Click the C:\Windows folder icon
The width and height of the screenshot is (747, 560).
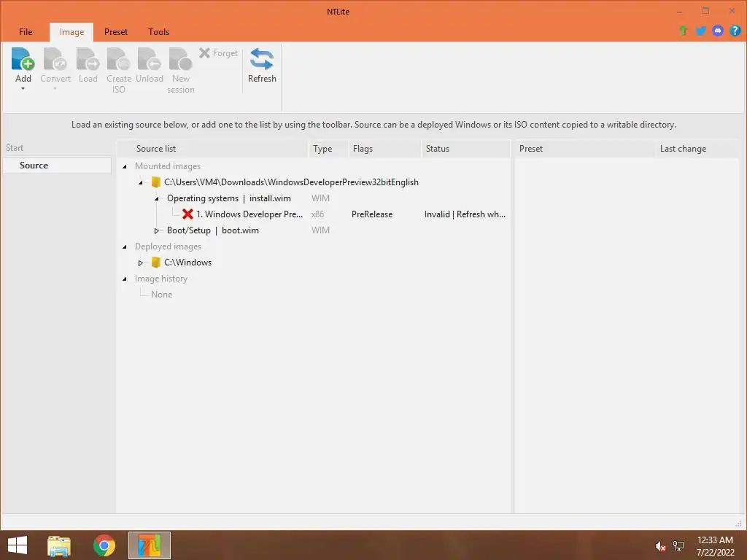[156, 262]
